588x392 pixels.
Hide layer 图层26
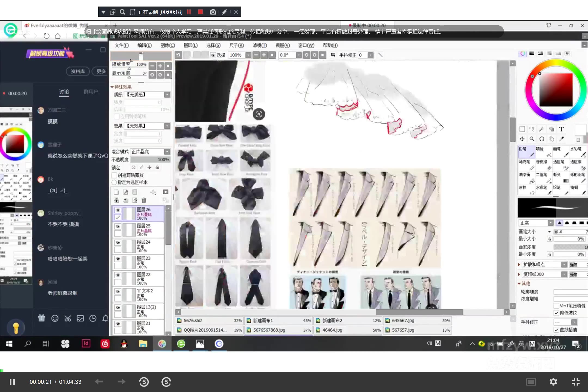pyautogui.click(x=118, y=210)
